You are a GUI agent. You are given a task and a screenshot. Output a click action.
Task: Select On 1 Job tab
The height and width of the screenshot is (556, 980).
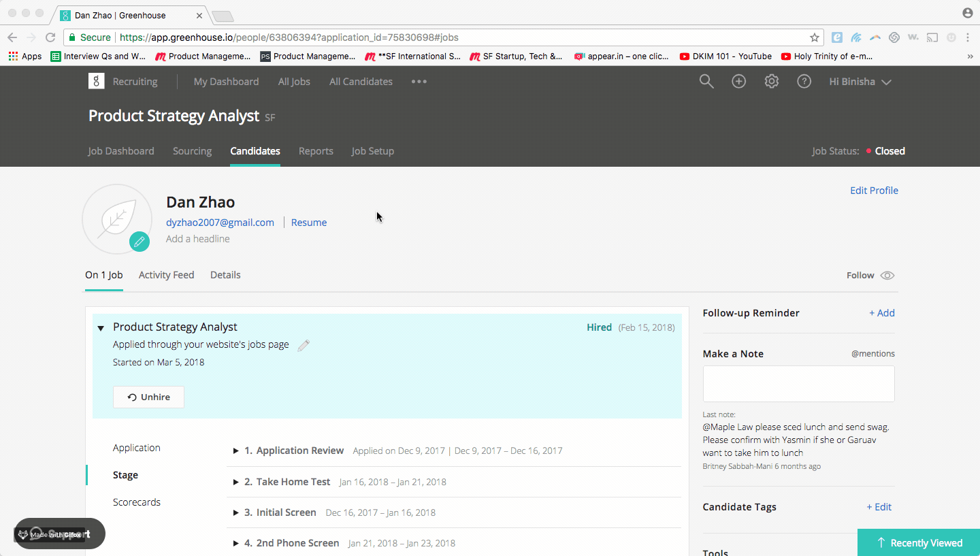[x=103, y=275]
